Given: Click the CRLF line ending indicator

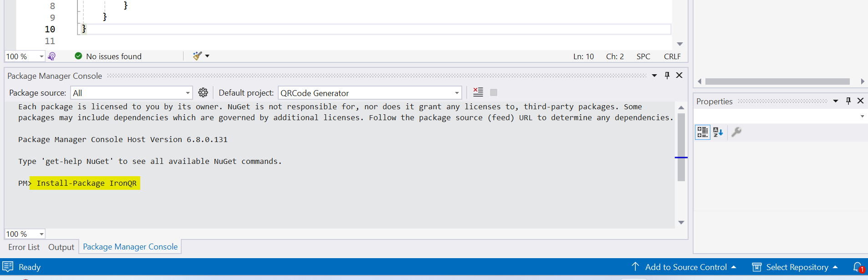Looking at the screenshot, I should [672, 56].
